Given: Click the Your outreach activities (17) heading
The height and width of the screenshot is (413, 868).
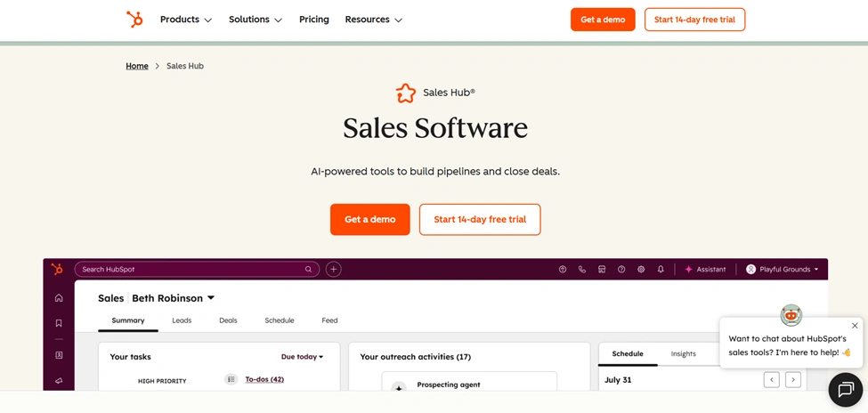Looking at the screenshot, I should [x=416, y=357].
